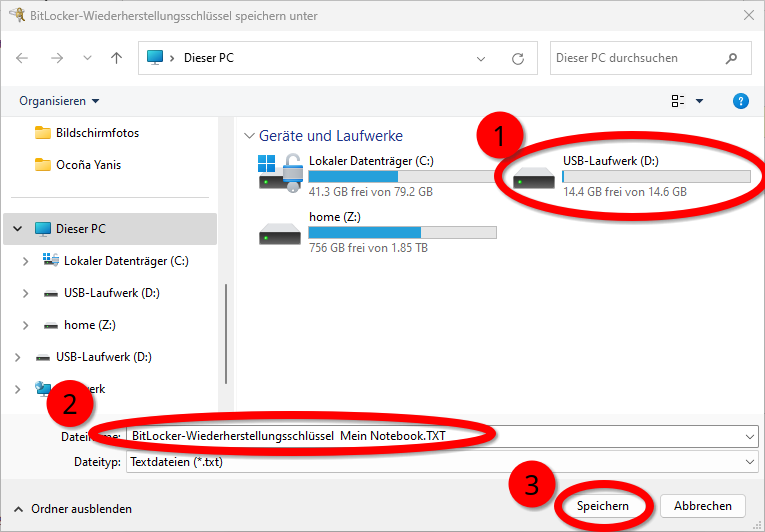Select the Ocoña Yanis folder
The width and height of the screenshot is (765, 532).
pyautogui.click(x=78, y=165)
